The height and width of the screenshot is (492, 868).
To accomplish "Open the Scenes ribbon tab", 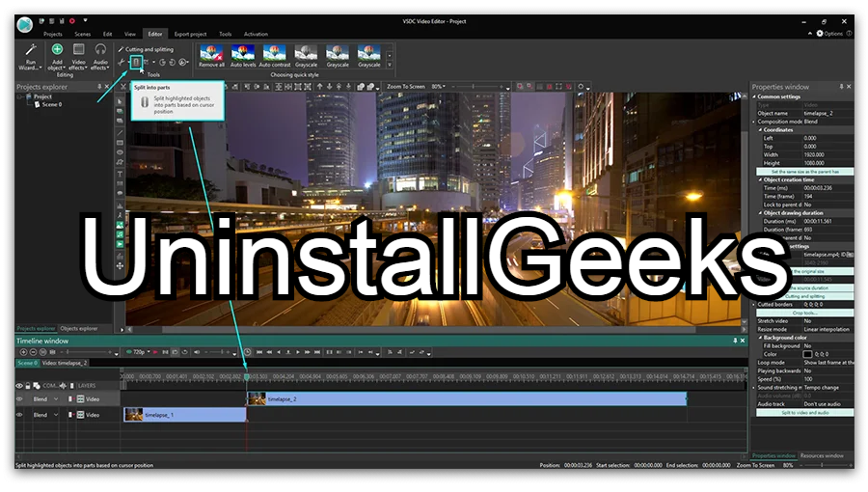I will pyautogui.click(x=83, y=35).
